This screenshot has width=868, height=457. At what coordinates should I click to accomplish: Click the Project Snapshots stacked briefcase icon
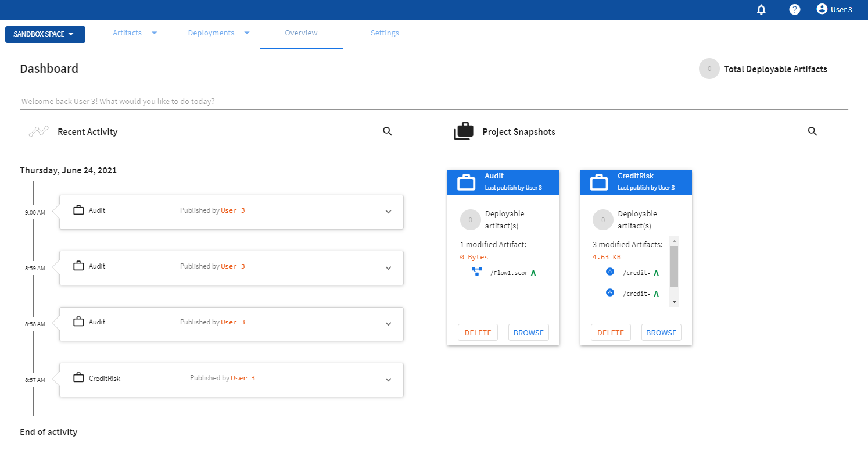tap(464, 132)
